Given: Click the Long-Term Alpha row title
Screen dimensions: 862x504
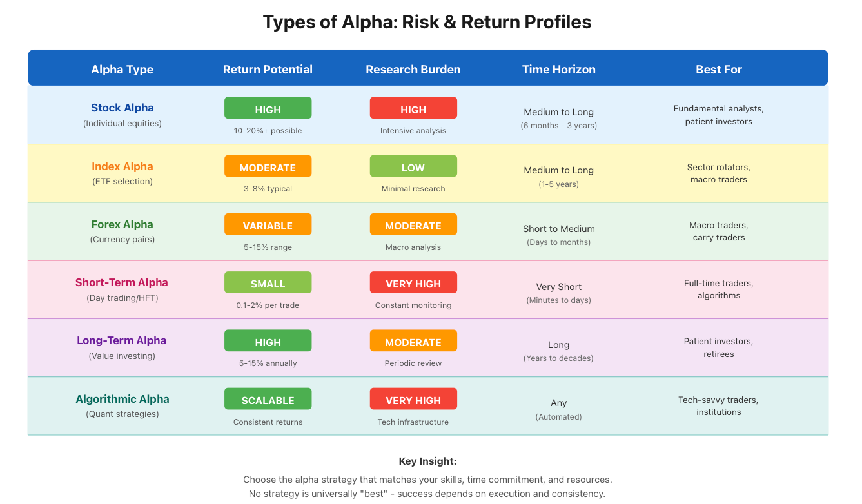Looking at the screenshot, I should (122, 340).
